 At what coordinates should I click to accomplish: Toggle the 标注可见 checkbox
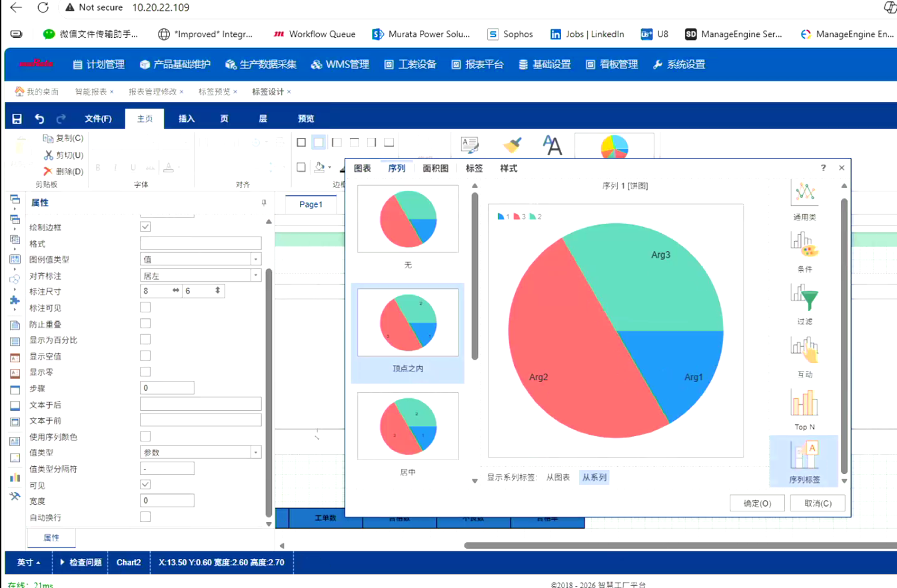click(x=145, y=308)
